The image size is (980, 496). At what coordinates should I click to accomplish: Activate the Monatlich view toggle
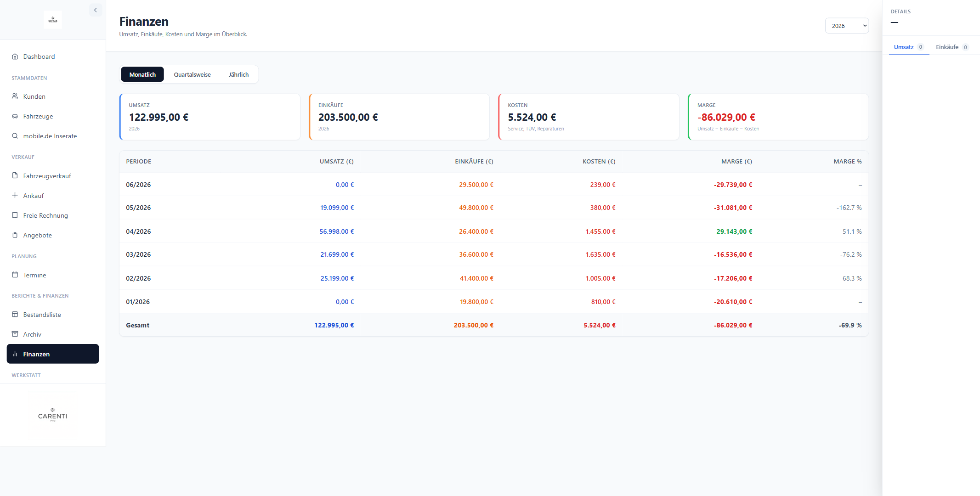142,74
